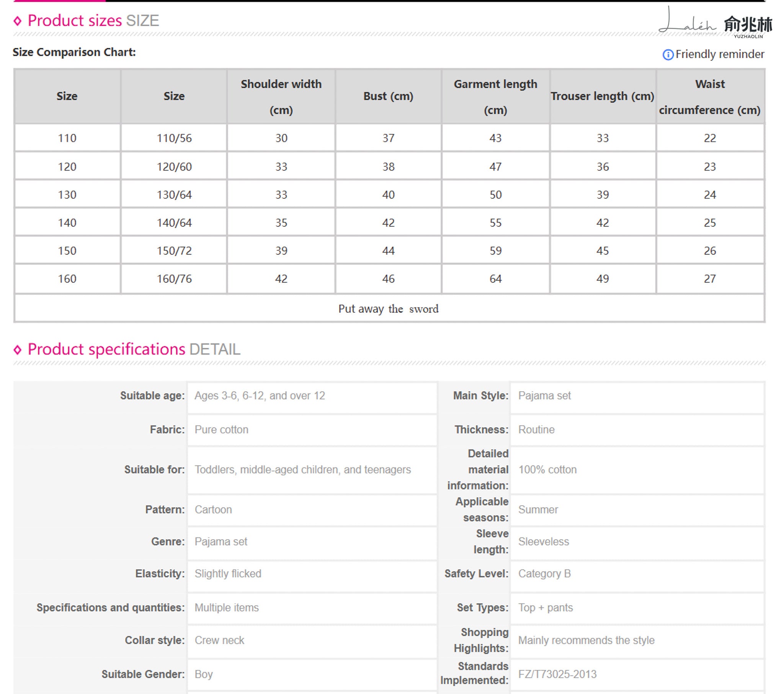Select the 'Multiple items' value
Image resolution: width=784 pixels, height=694 pixels.
pyautogui.click(x=227, y=608)
